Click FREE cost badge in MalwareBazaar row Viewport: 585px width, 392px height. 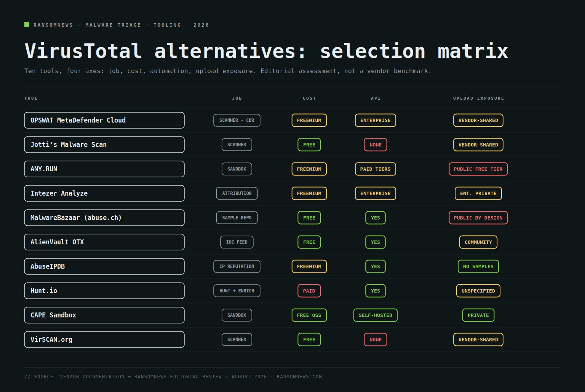[x=309, y=218]
